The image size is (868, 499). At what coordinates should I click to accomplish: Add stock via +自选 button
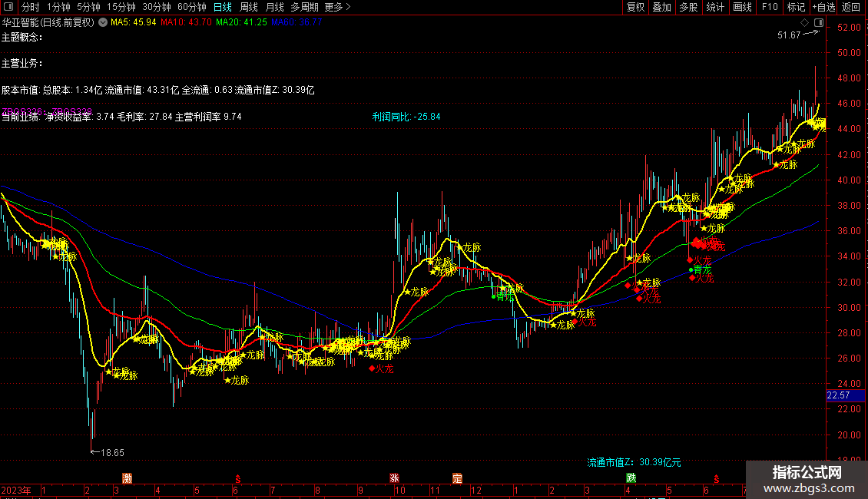(823, 7)
